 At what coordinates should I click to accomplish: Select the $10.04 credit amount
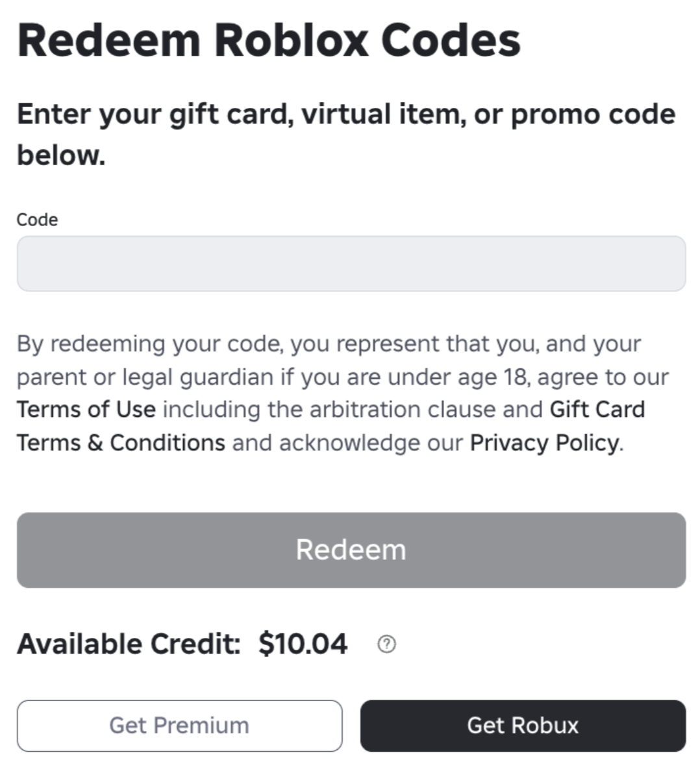[x=303, y=644]
